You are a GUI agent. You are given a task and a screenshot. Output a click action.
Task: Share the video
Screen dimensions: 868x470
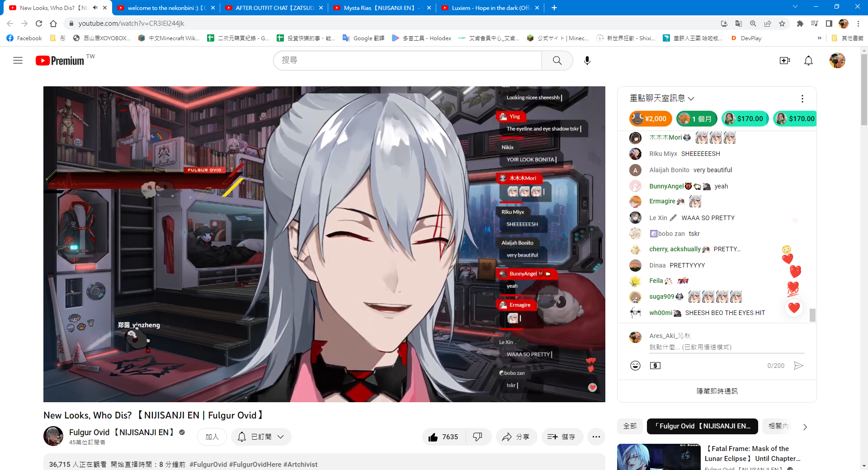[x=516, y=437]
